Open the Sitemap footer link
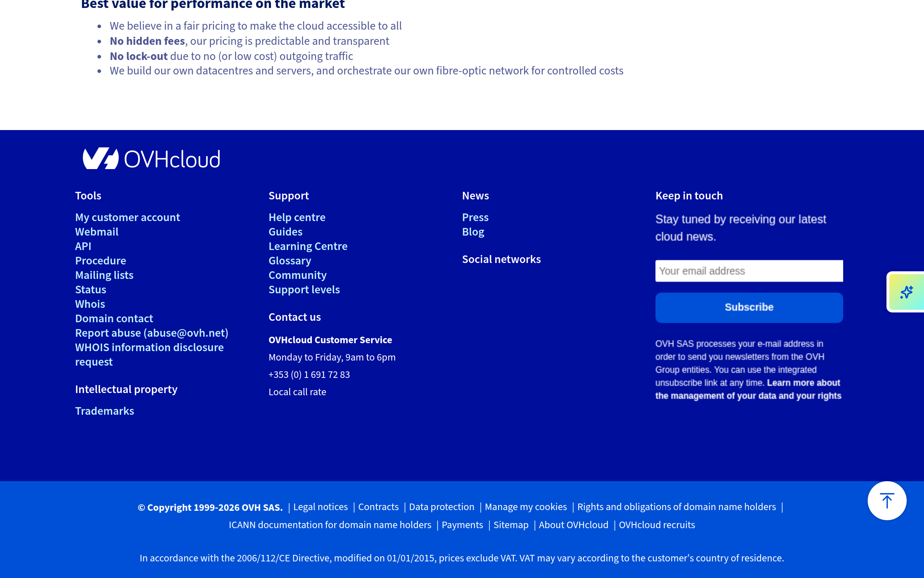924x578 pixels. [511, 525]
